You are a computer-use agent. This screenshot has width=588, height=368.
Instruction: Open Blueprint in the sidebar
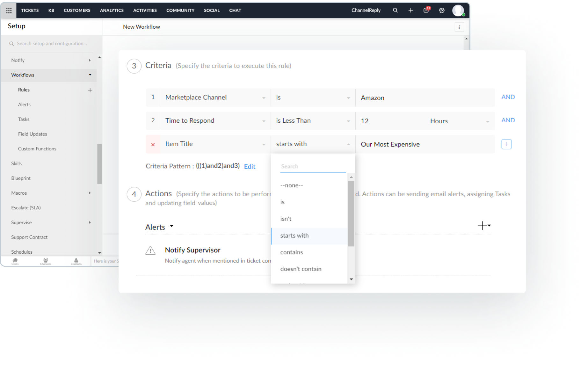21,178
